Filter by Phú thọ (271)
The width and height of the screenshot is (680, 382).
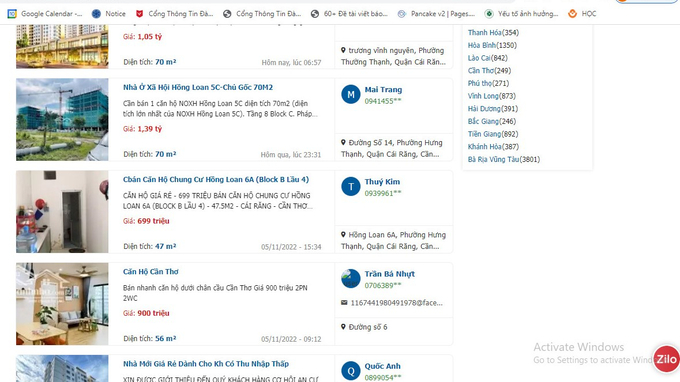tap(488, 83)
